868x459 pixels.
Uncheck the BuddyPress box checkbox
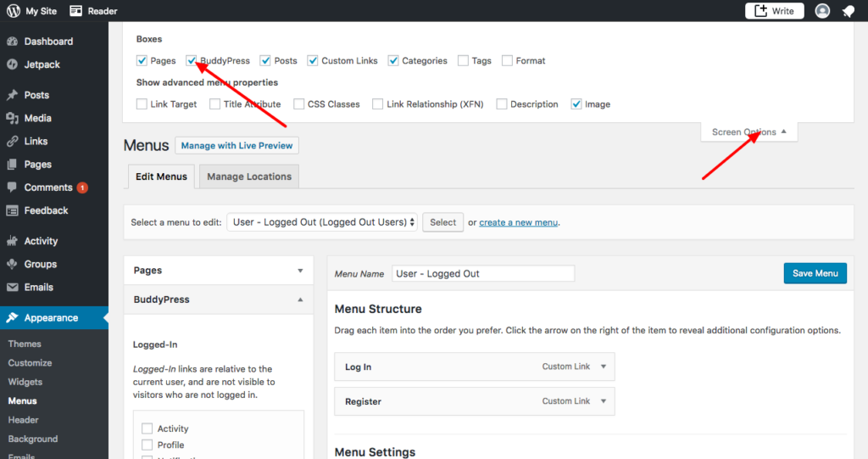[x=192, y=61]
